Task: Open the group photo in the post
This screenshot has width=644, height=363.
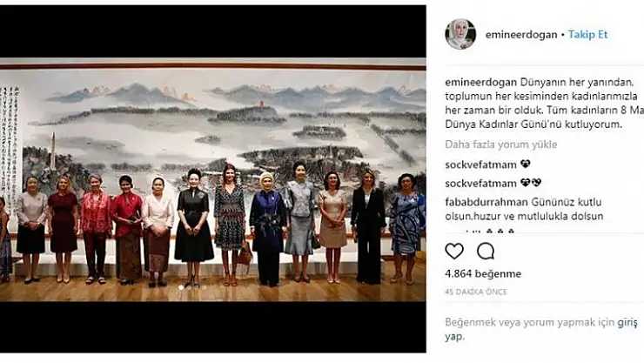Action: pyautogui.click(x=212, y=179)
